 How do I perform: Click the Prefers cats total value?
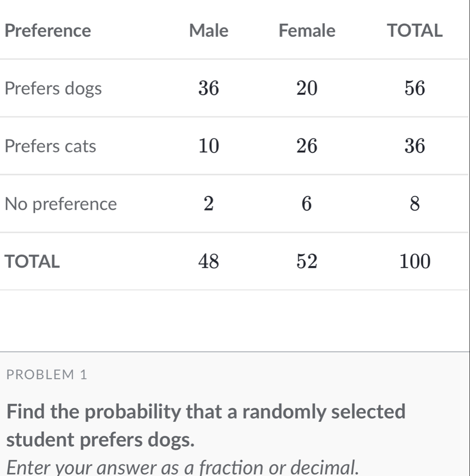click(415, 146)
